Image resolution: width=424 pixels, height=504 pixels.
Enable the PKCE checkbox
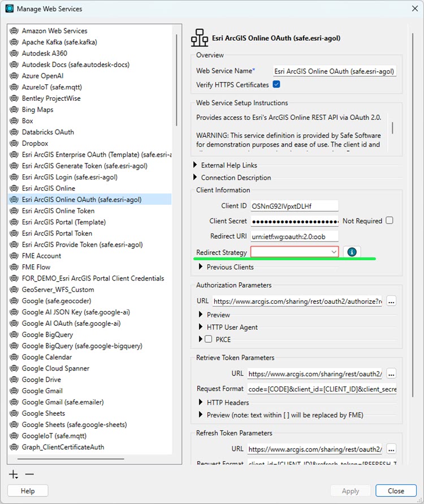pyautogui.click(x=209, y=339)
